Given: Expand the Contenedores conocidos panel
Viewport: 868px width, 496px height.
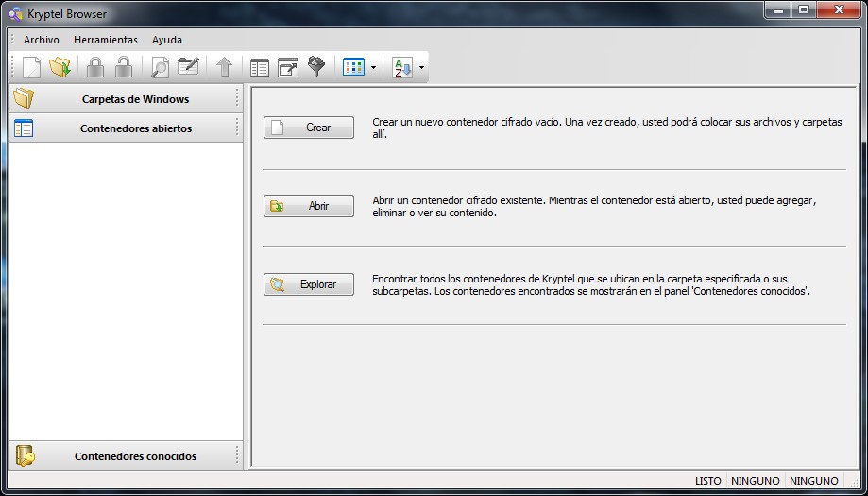Looking at the screenshot, I should (126, 456).
